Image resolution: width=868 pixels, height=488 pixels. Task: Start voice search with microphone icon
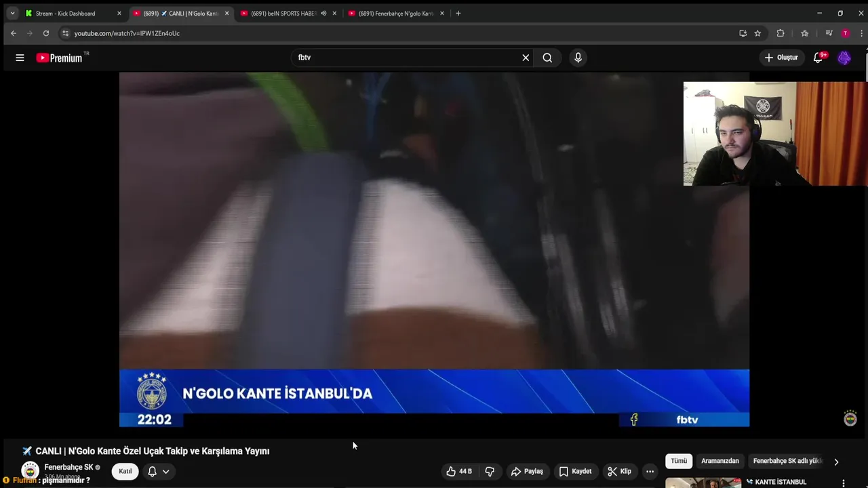point(578,58)
